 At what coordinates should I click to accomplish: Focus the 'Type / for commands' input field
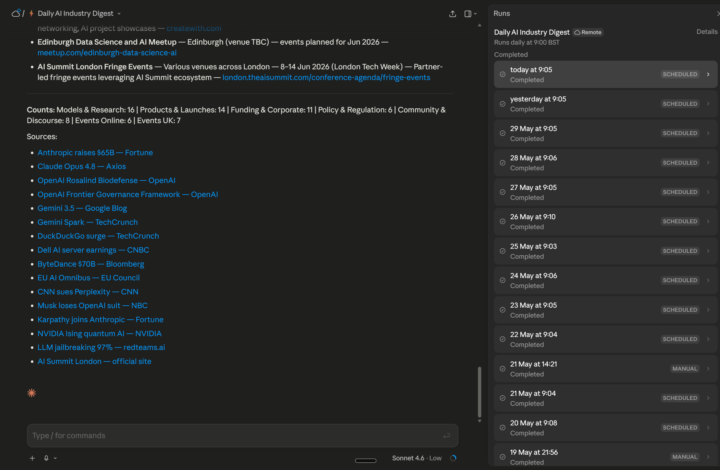(242, 436)
